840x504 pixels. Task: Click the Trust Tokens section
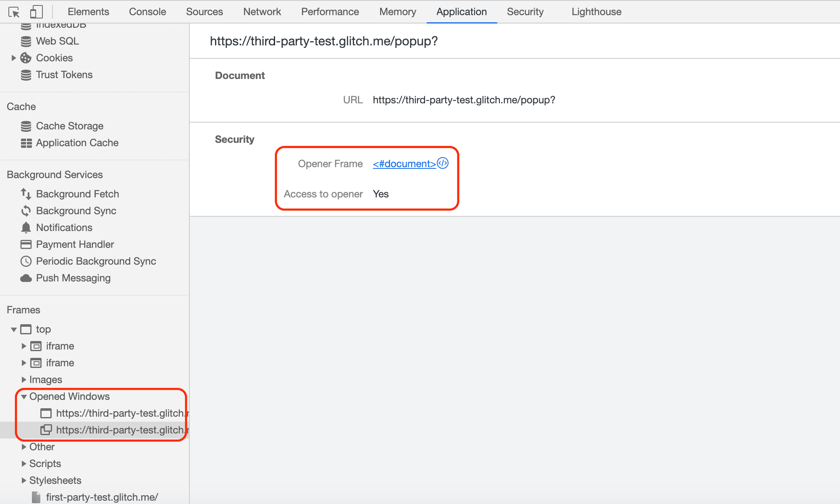64,74
